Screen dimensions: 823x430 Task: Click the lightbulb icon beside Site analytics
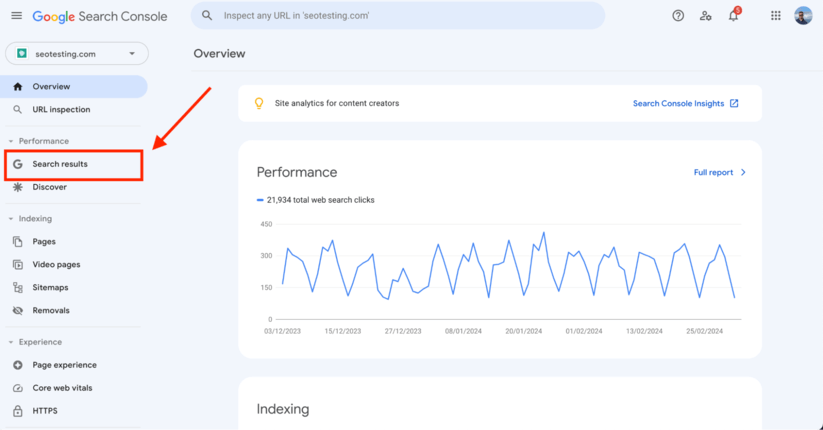click(x=259, y=103)
